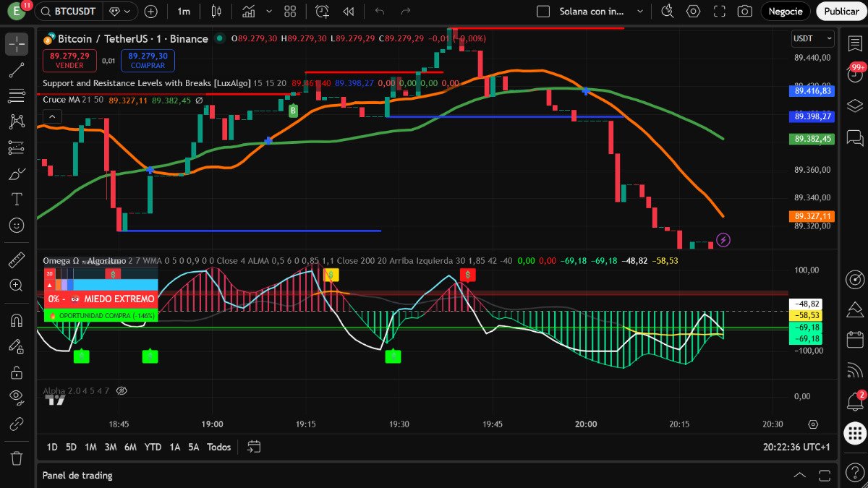The height and width of the screenshot is (488, 868).
Task: Collapse the indicator legend chevron
Action: click(x=52, y=116)
